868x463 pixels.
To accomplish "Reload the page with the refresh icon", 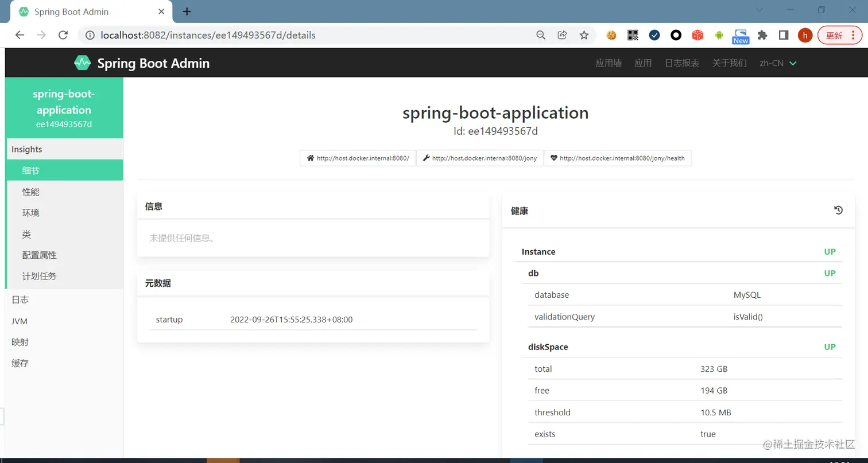I will (63, 35).
